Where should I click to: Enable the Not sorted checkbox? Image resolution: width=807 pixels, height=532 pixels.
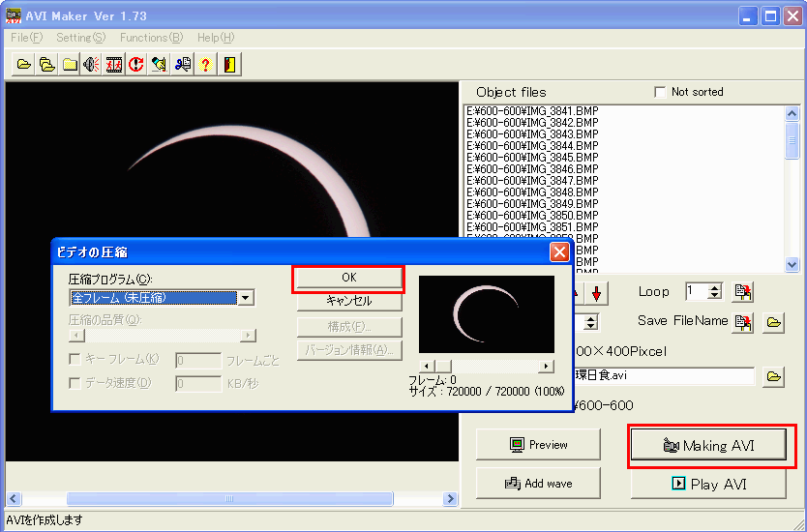coord(660,92)
